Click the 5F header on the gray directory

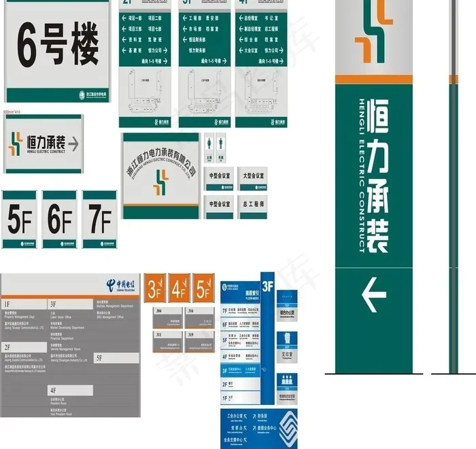click(116, 358)
